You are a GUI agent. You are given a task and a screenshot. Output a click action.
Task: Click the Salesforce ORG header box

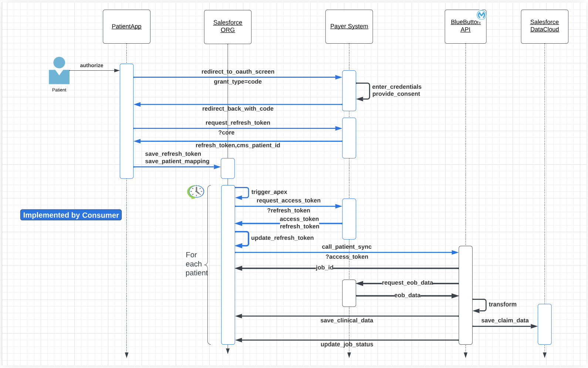227,27
